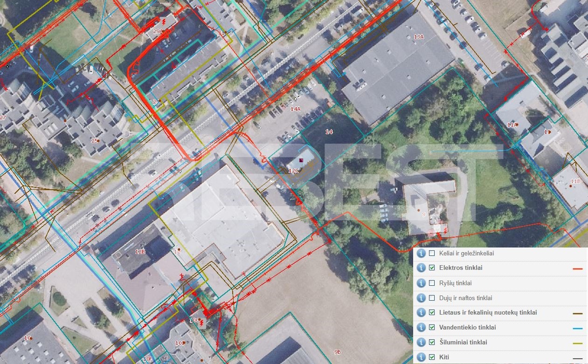Click the Lietaus ir fekalinių nuotekų tinklai label
The image size is (588, 364).
coord(488,313)
